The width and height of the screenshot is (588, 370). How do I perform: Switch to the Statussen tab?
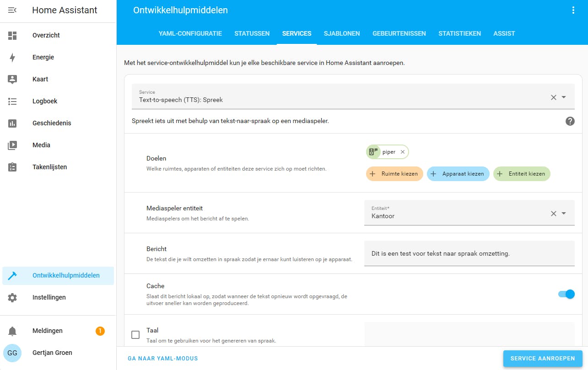252,33
